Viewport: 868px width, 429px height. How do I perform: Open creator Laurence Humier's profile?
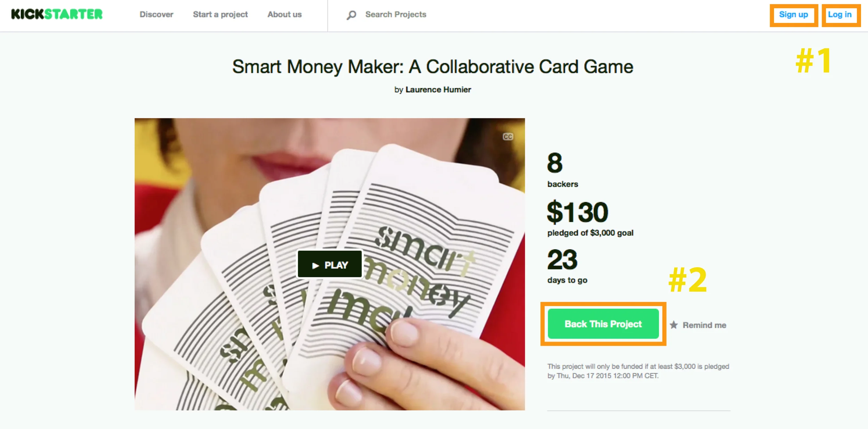[438, 90]
